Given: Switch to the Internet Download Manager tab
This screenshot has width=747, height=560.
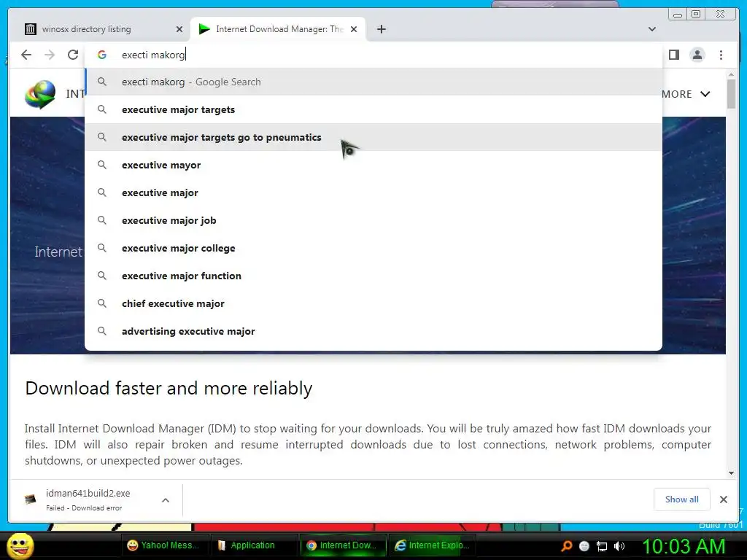Looking at the screenshot, I should coord(278,29).
